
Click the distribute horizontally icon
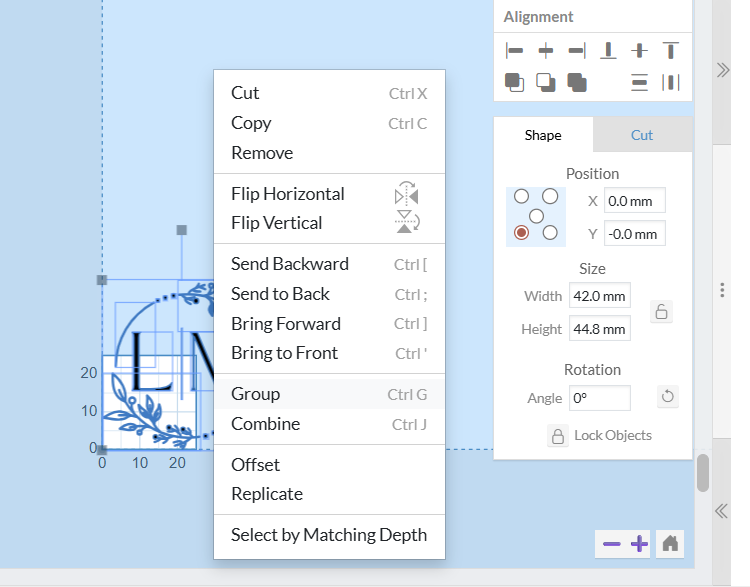point(671,82)
